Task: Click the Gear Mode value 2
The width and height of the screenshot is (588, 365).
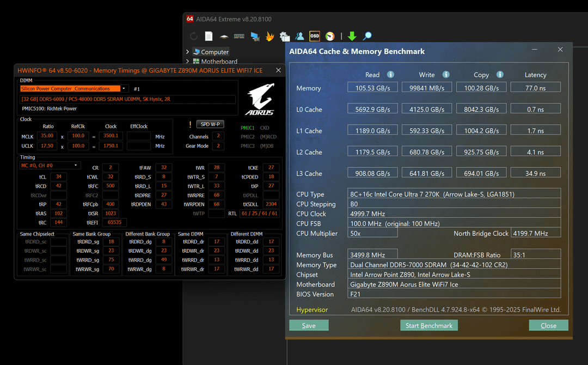Action: [x=218, y=145]
